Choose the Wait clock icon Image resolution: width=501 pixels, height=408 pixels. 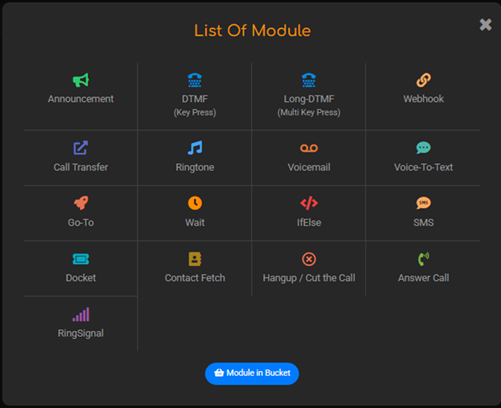[195, 203]
